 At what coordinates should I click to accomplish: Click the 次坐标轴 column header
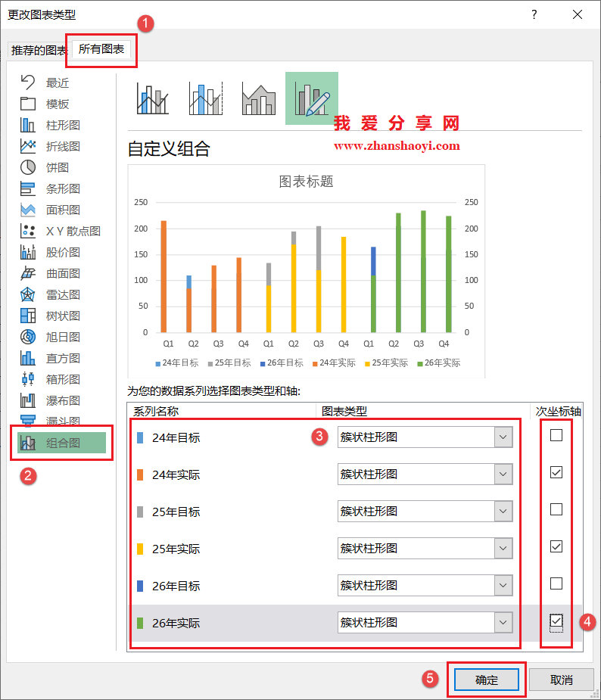pos(558,411)
